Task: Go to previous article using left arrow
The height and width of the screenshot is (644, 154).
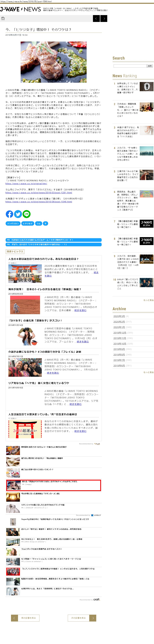Action: tap(96, 19)
